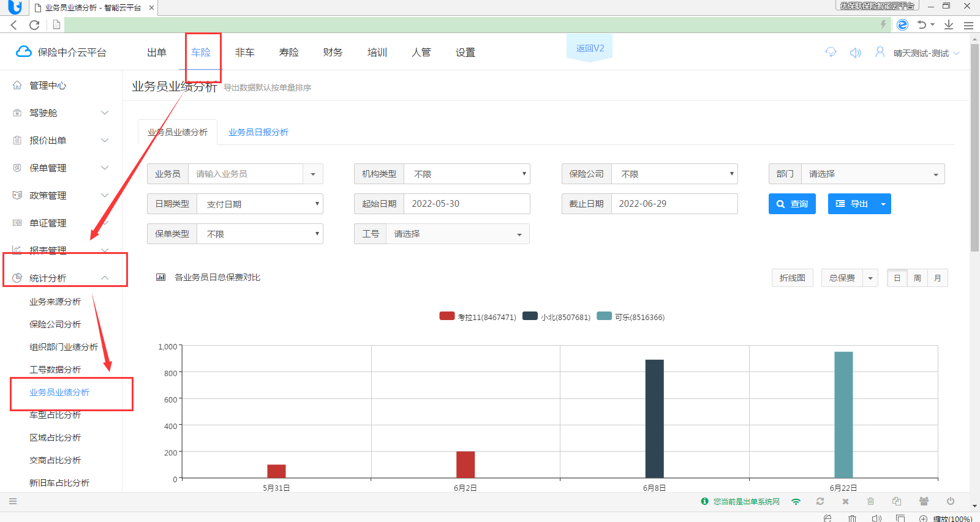Screen dimensions: 980x522
Task: Open 工号数据分析 in sidebar
Action: (x=55, y=370)
